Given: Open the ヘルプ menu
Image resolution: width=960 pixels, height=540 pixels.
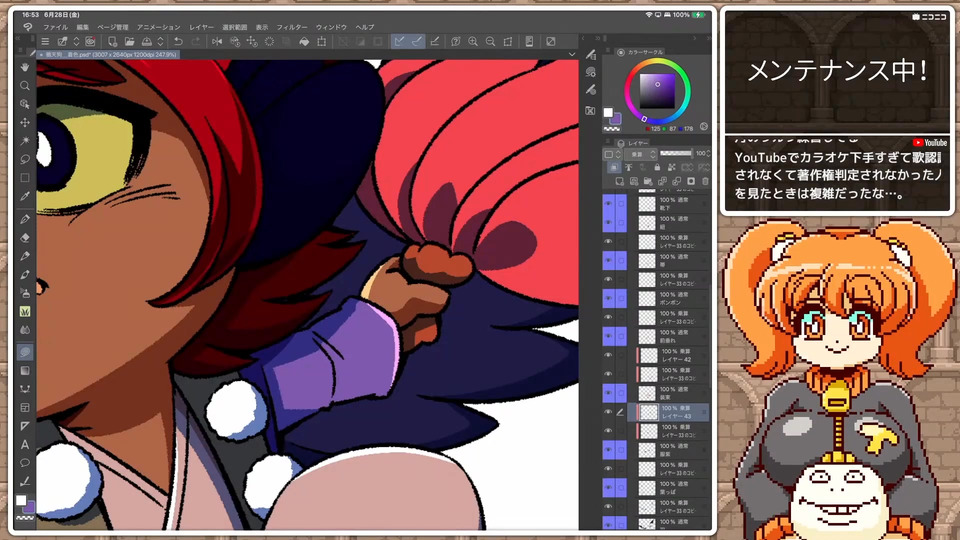Looking at the screenshot, I should pyautogui.click(x=364, y=27).
